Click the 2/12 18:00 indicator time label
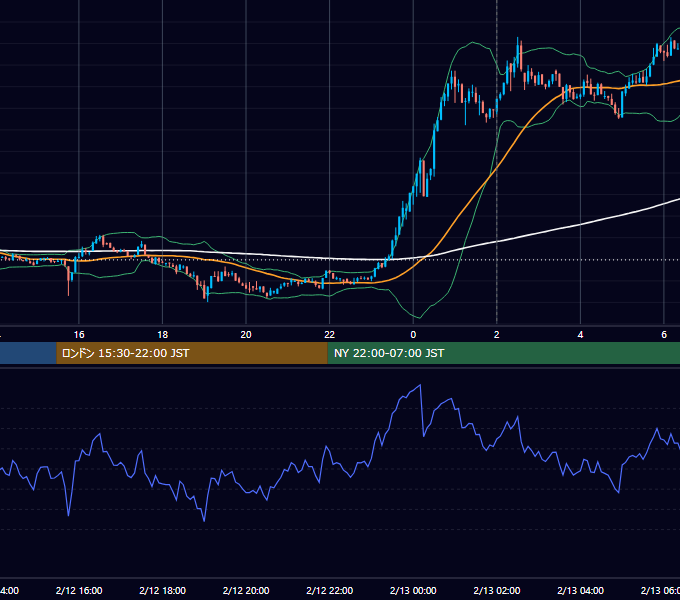The height and width of the screenshot is (600, 680). tap(163, 590)
